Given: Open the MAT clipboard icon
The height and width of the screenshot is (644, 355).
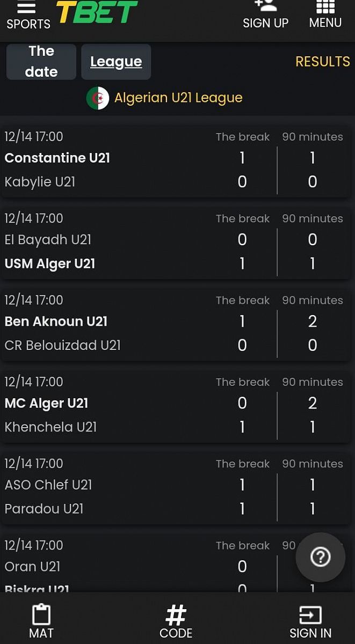Looking at the screenshot, I should tap(41, 614).
